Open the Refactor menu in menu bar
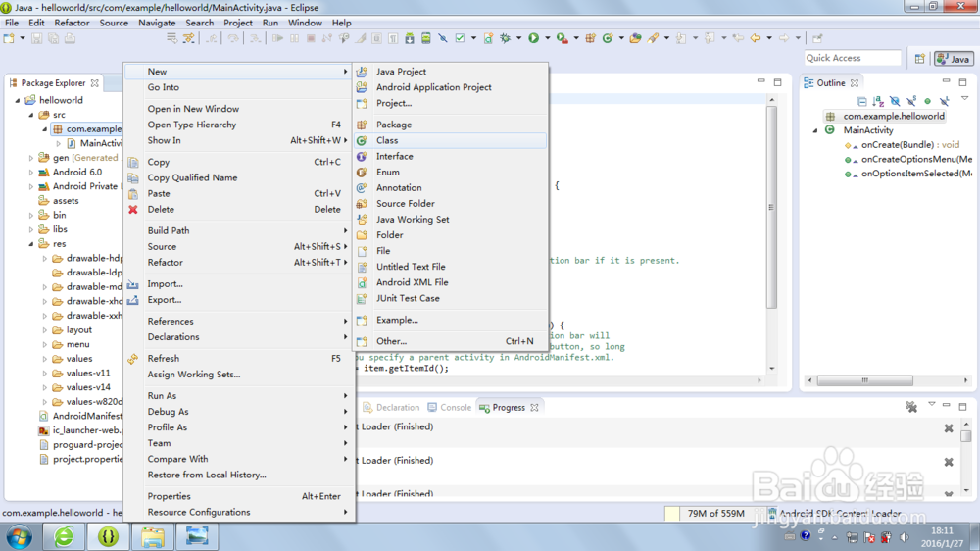The width and height of the screenshot is (980, 551). (72, 23)
